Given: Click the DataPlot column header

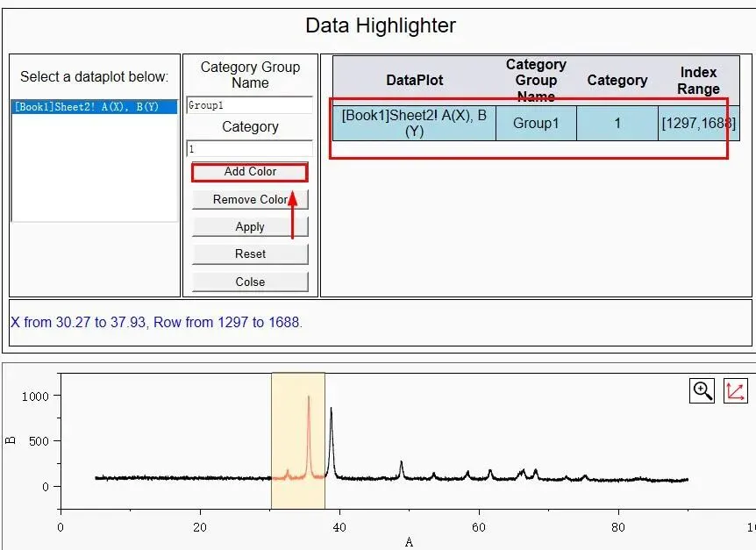Looking at the screenshot, I should [414, 81].
